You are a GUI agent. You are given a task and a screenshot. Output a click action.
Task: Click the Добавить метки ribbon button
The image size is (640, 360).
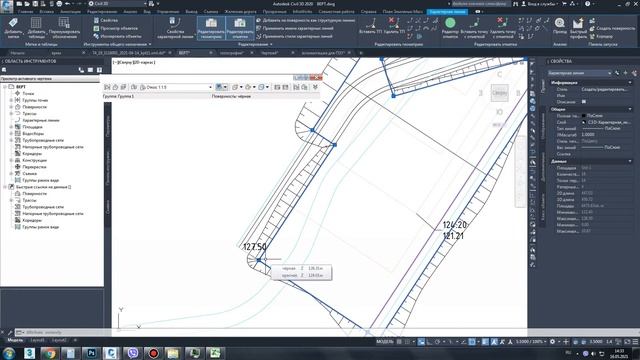coord(13,28)
